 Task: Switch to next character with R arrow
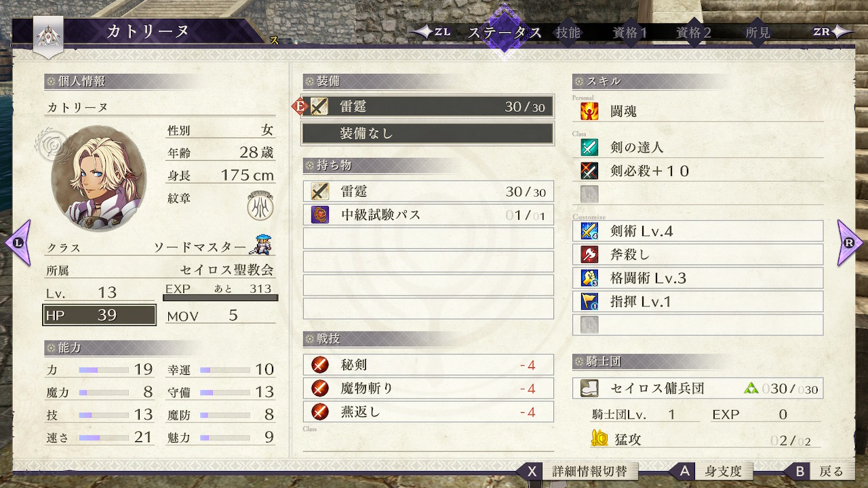click(x=850, y=242)
